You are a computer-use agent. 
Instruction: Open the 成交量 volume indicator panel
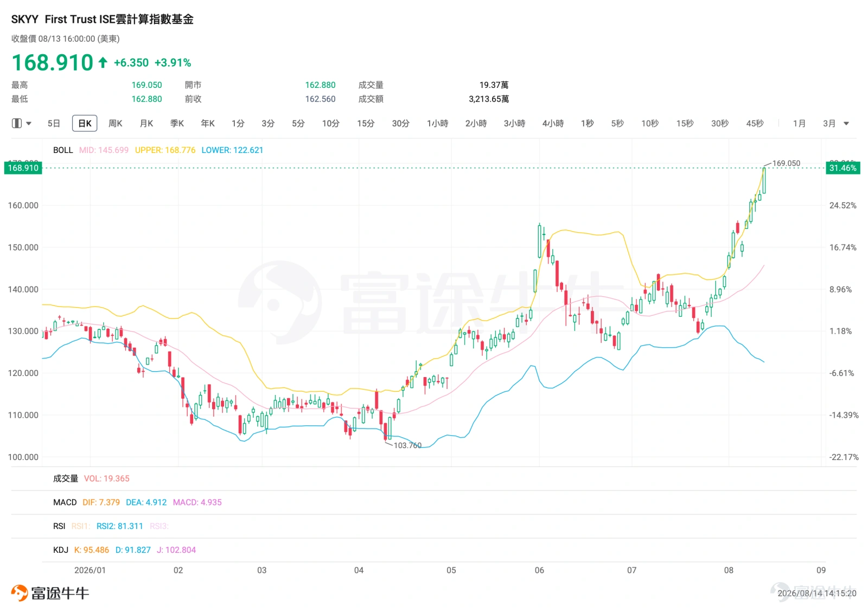[66, 479]
